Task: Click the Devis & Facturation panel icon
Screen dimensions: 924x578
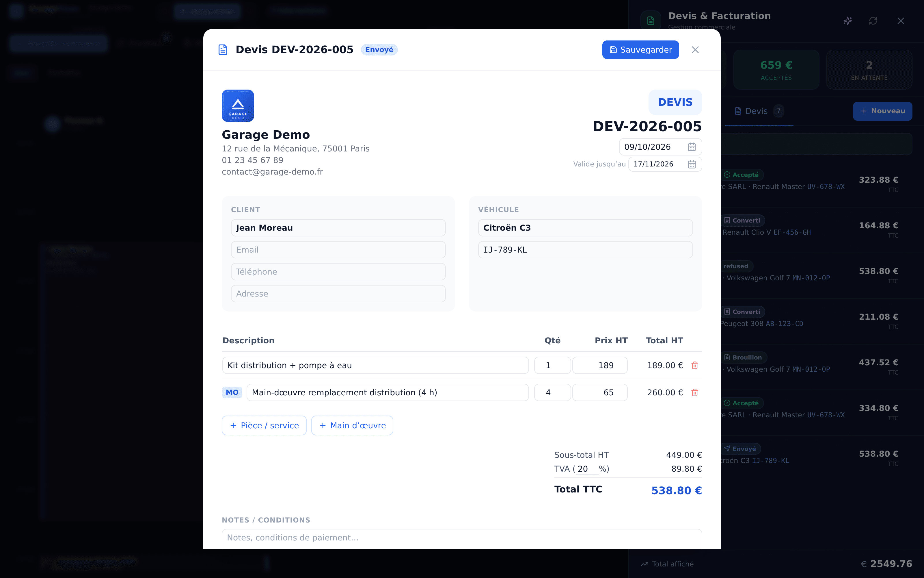Action: 651,21
